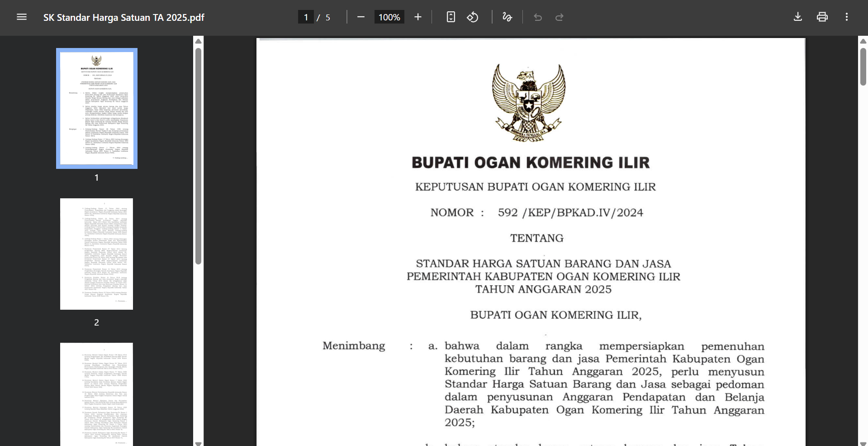Print the document

click(x=822, y=17)
